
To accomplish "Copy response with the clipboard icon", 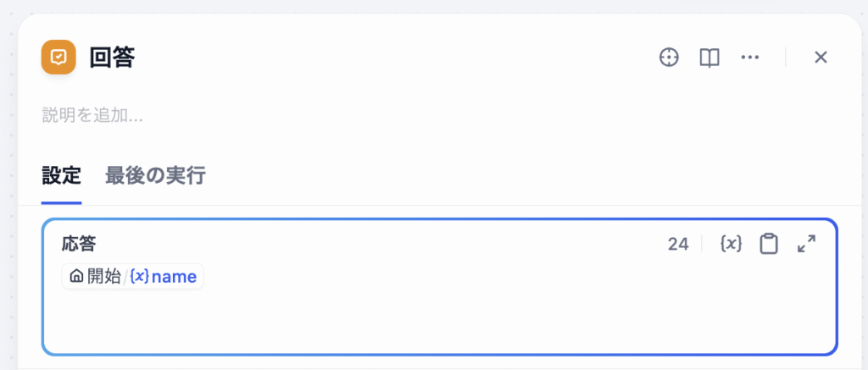I will point(768,244).
